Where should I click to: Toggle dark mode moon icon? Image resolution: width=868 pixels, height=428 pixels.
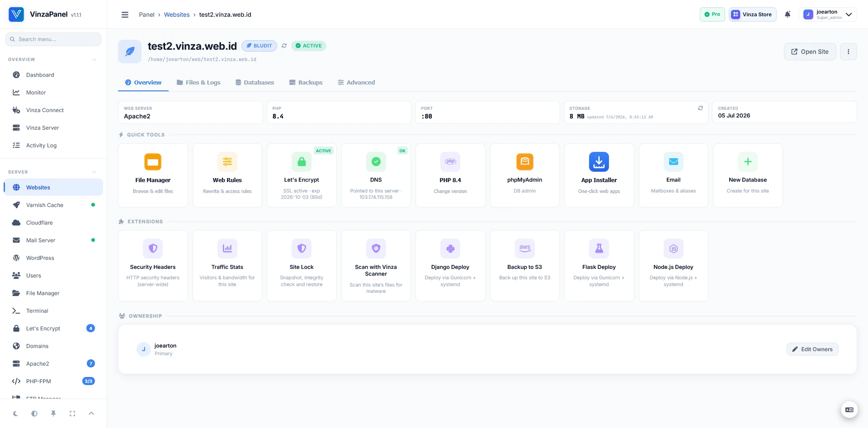pos(15,414)
